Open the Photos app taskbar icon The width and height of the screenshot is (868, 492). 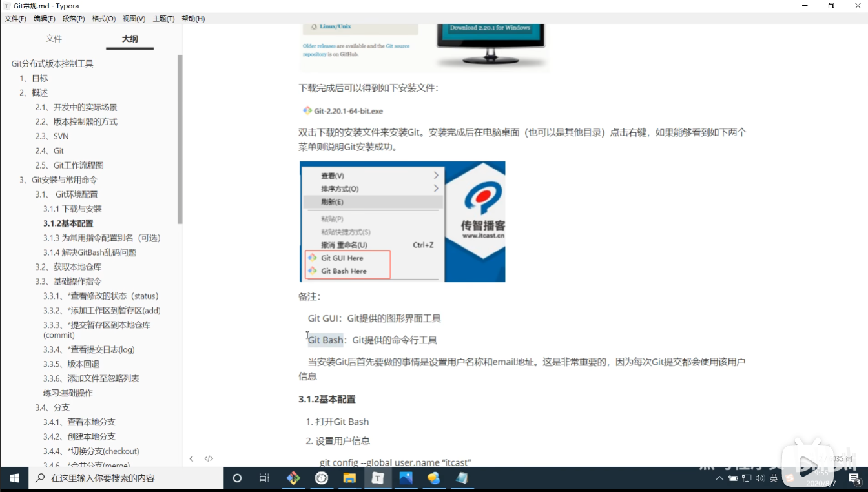(x=406, y=478)
